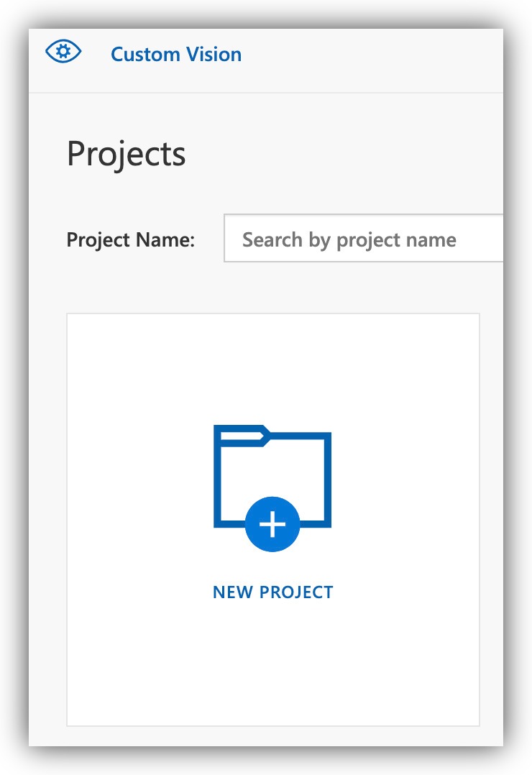Click the placeholder text in the search box
This screenshot has height=775, width=532.
(x=348, y=239)
